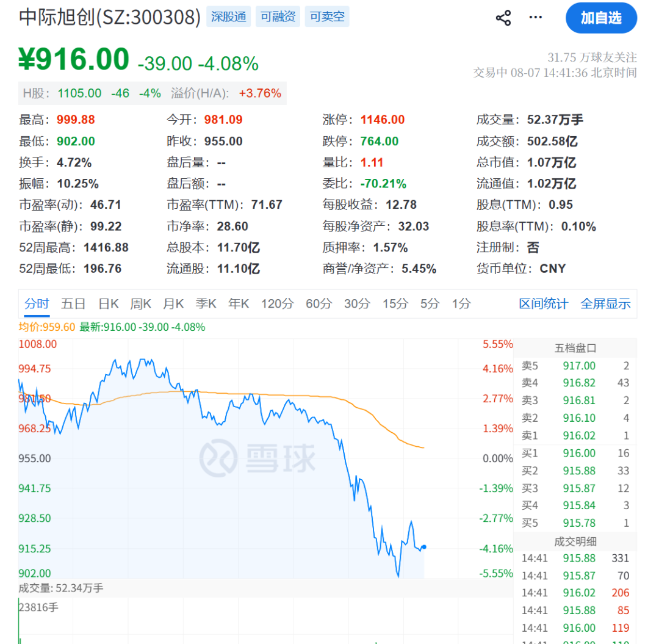Click the 31.75 万球友关注 follower count
The height and width of the screenshot is (644, 659).
(592, 57)
